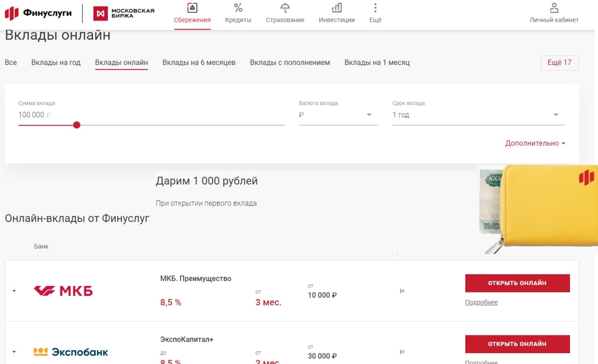
Task: Click the Банк column header
Action: click(41, 246)
